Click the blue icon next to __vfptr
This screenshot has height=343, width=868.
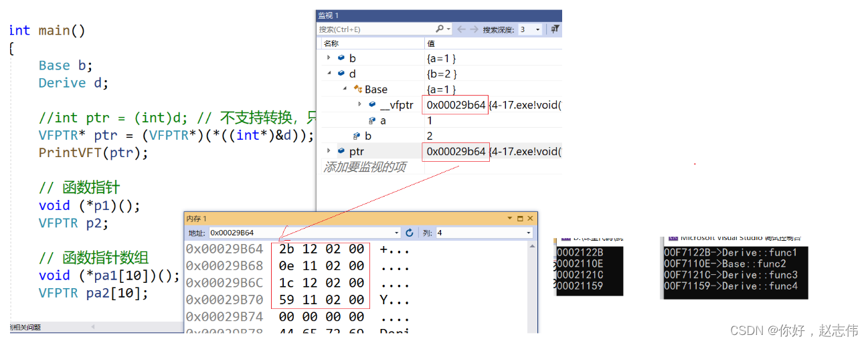(372, 104)
